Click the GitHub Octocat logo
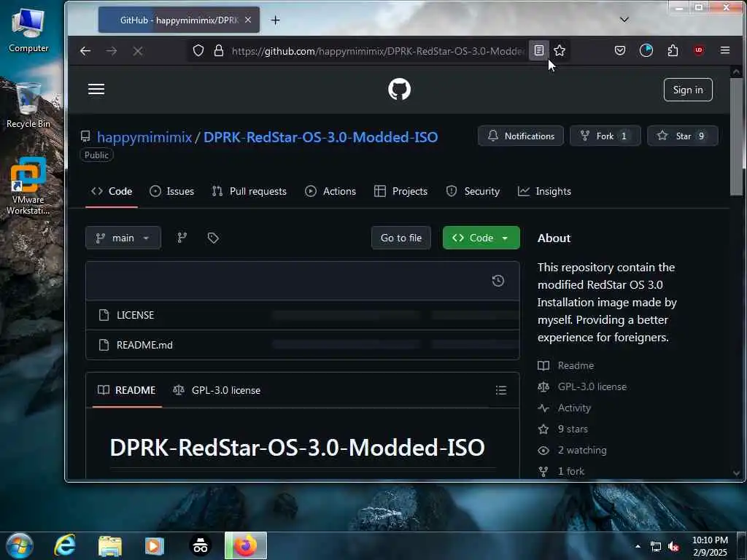This screenshot has width=747, height=560. coord(399,89)
